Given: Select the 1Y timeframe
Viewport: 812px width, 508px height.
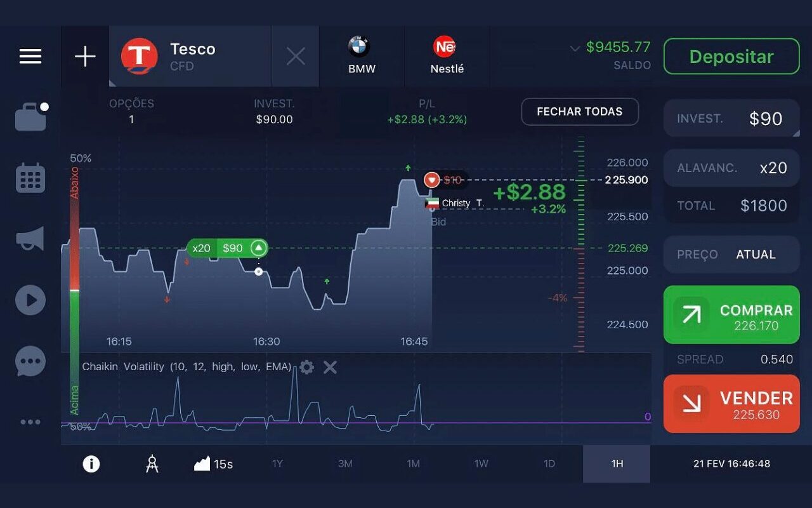Looking at the screenshot, I should (x=277, y=464).
